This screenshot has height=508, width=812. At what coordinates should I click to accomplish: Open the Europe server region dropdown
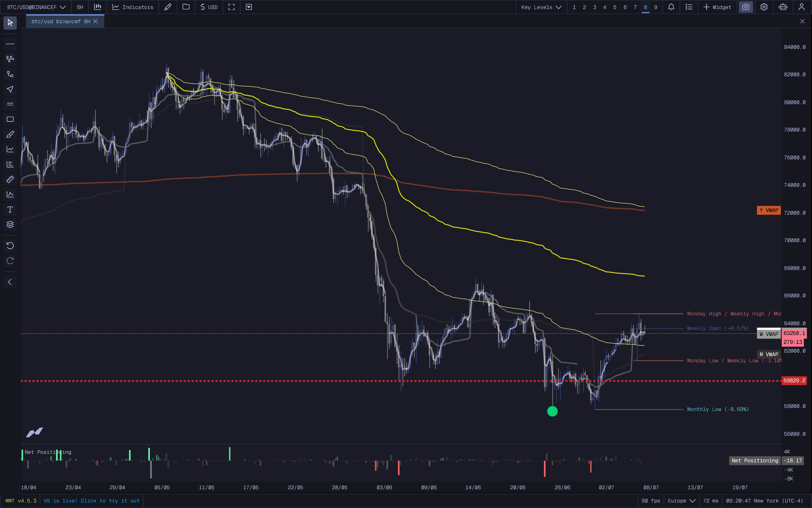681,501
